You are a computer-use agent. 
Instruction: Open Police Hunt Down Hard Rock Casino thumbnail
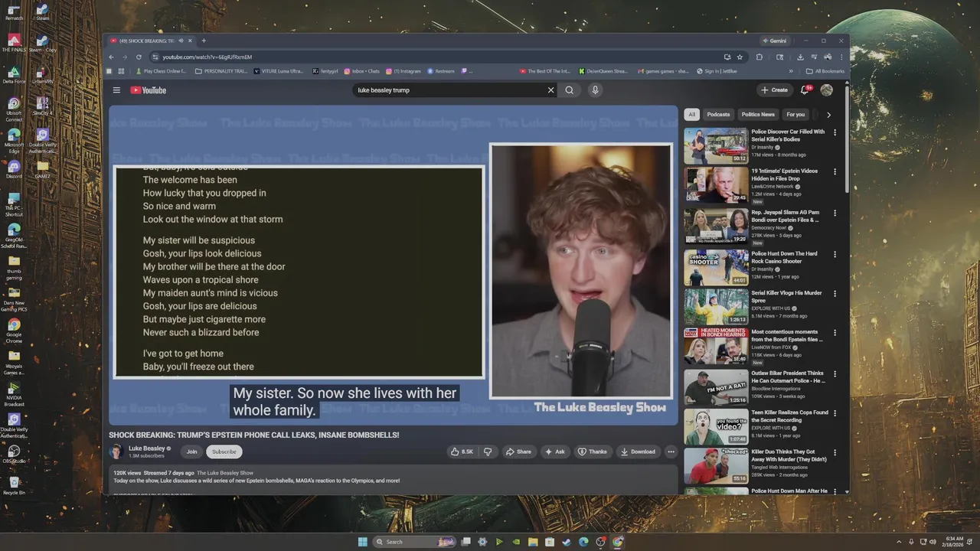pyautogui.click(x=716, y=267)
